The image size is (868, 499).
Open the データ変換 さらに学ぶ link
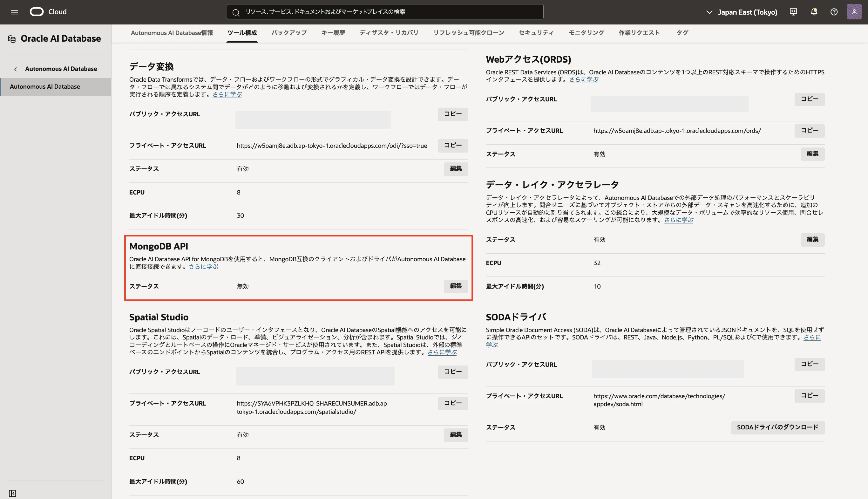point(227,94)
